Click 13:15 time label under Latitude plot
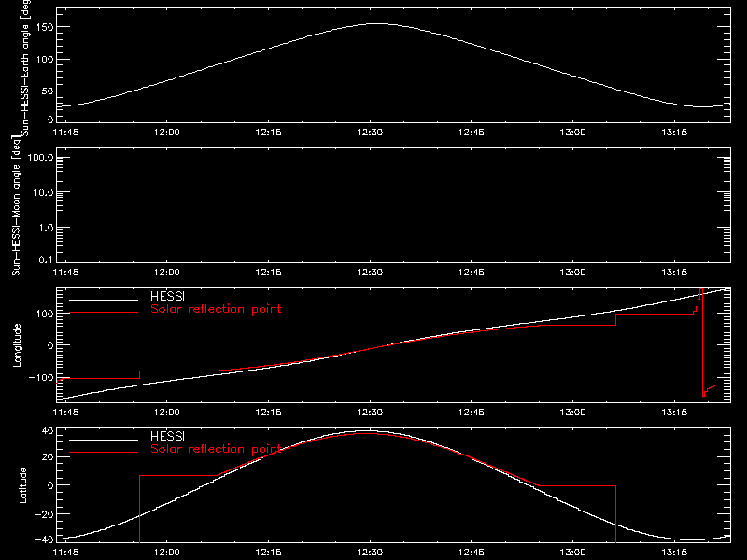The image size is (747, 560). click(x=674, y=552)
